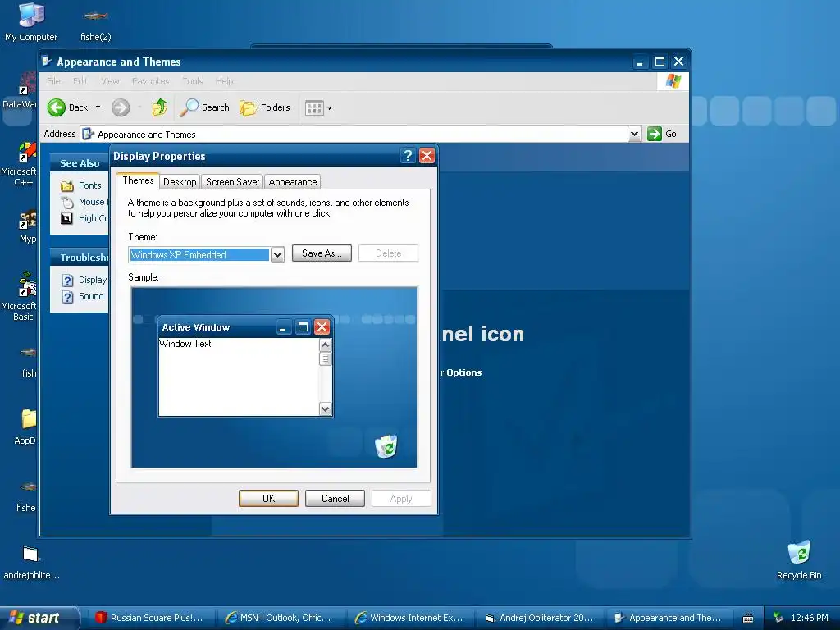Click the Sound troubleshooter question icon
The width and height of the screenshot is (840, 630).
coord(67,297)
